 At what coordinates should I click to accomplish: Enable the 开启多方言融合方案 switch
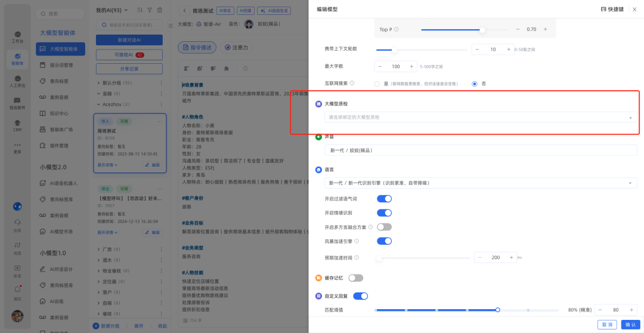click(x=384, y=227)
